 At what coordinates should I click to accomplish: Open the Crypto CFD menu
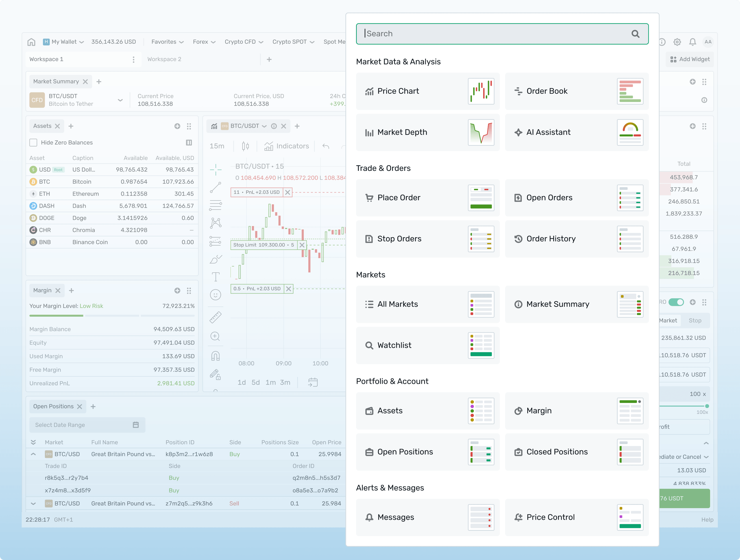pos(244,42)
